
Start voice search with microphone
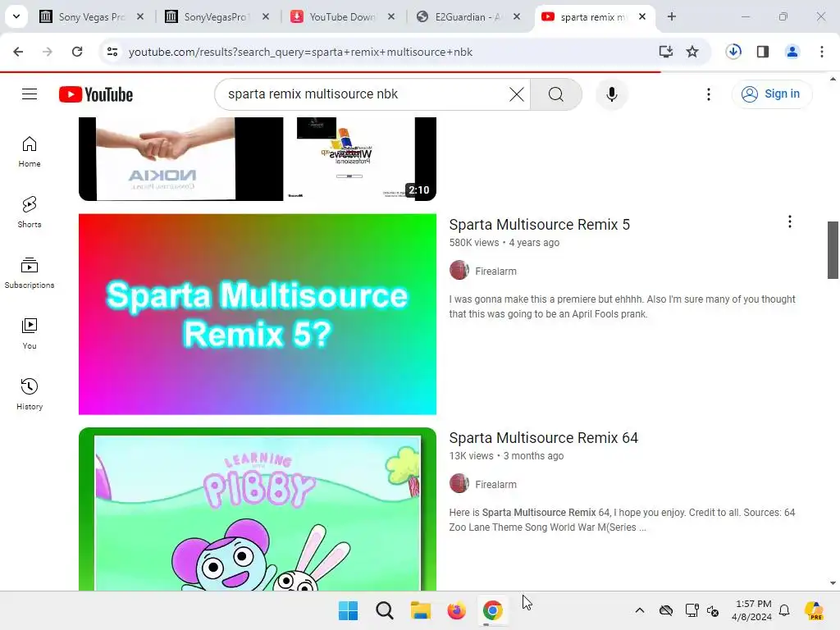pos(611,94)
